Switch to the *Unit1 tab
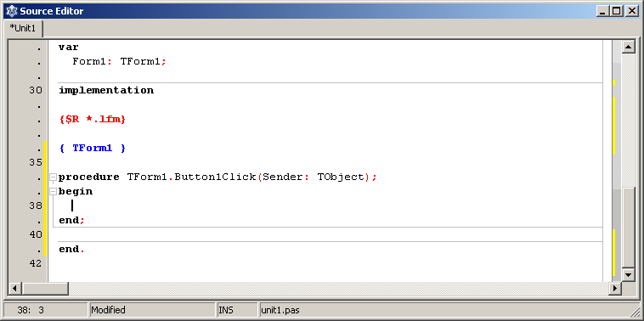644x321 pixels. pyautogui.click(x=23, y=29)
